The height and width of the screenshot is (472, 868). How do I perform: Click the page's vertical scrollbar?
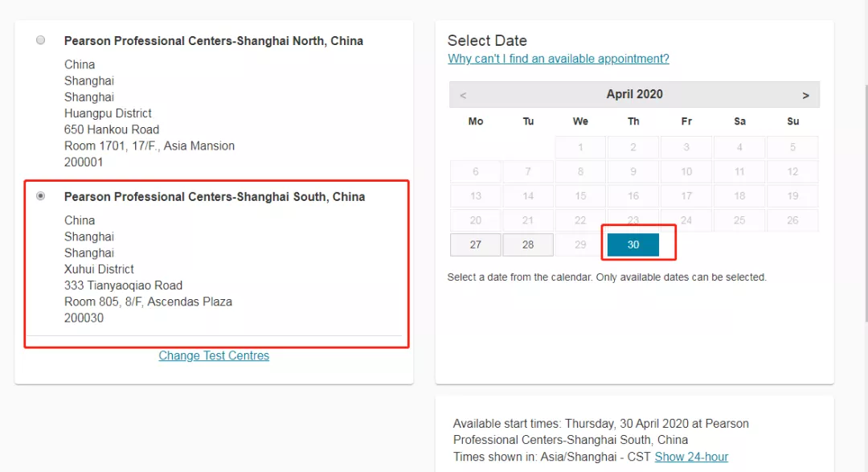coord(863,201)
